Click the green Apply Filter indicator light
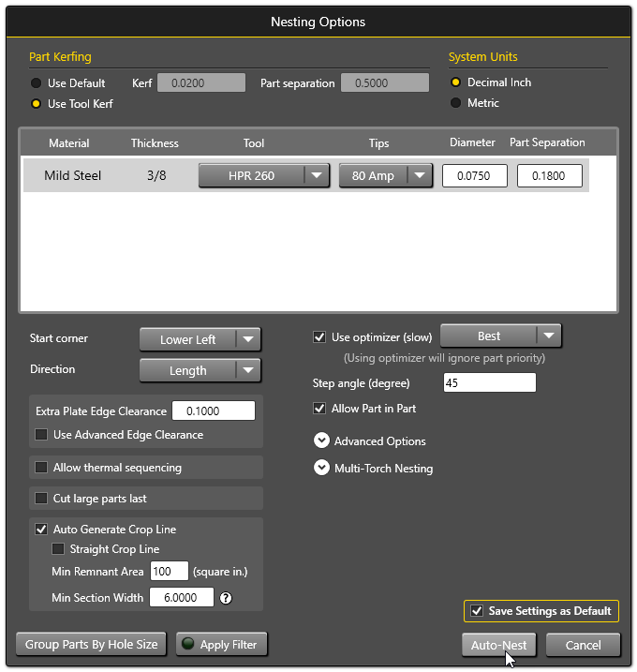Screen dimensions: 637x672 tap(188, 644)
